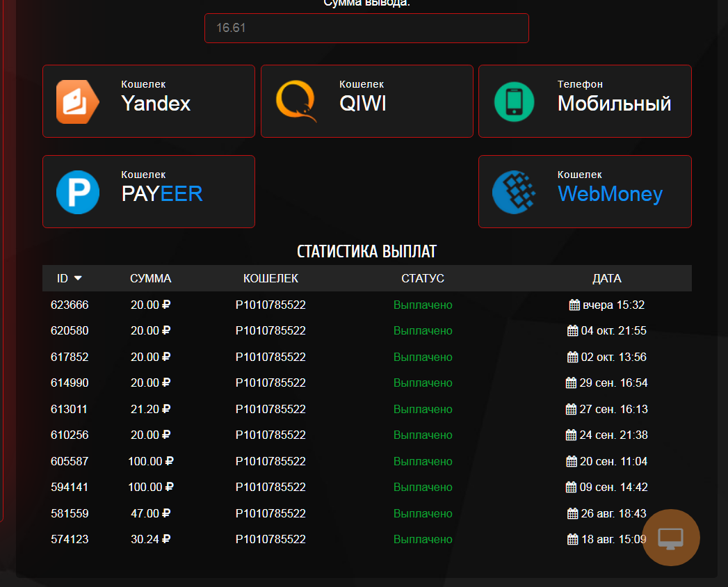Click the 30.24 ₽ amount cell
The width and height of the screenshot is (728, 587).
tap(150, 539)
